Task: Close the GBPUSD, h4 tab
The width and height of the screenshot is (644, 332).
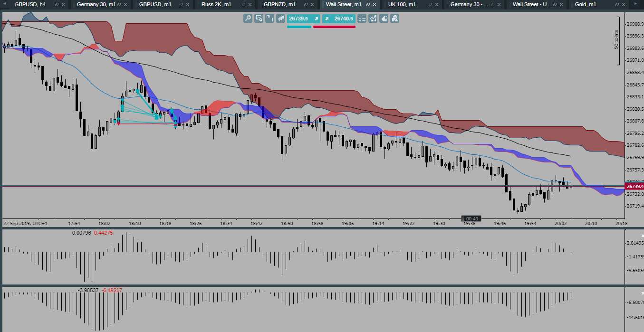Action: tap(63, 4)
